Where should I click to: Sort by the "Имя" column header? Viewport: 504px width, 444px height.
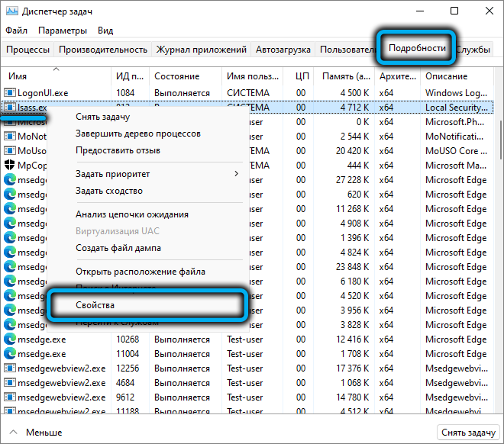tap(18, 76)
